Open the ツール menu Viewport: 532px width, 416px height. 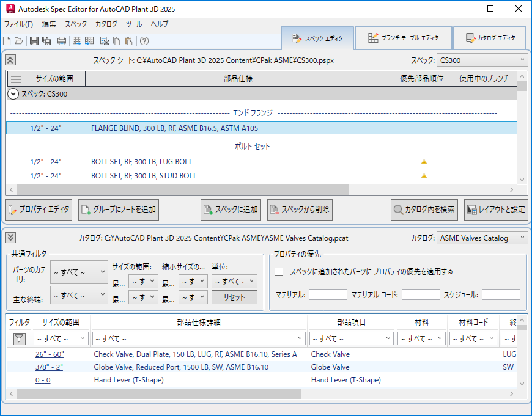click(x=134, y=24)
